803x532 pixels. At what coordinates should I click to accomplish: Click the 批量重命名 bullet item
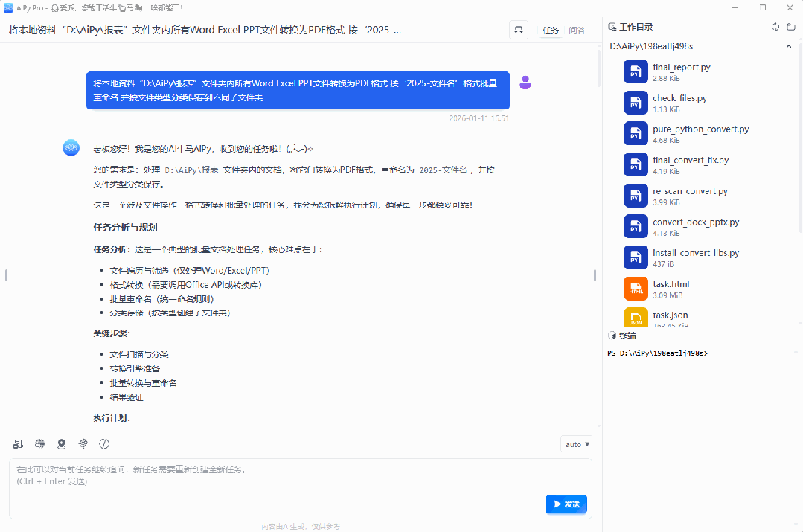tap(161, 299)
